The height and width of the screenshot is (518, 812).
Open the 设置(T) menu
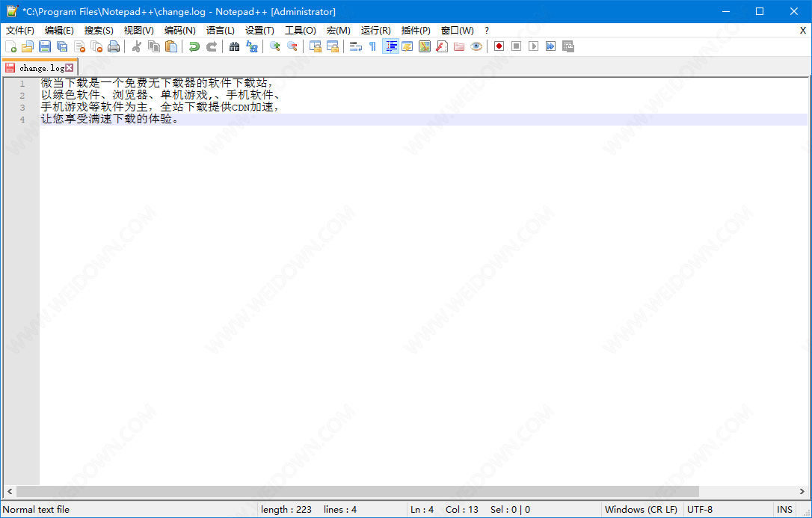(x=259, y=31)
